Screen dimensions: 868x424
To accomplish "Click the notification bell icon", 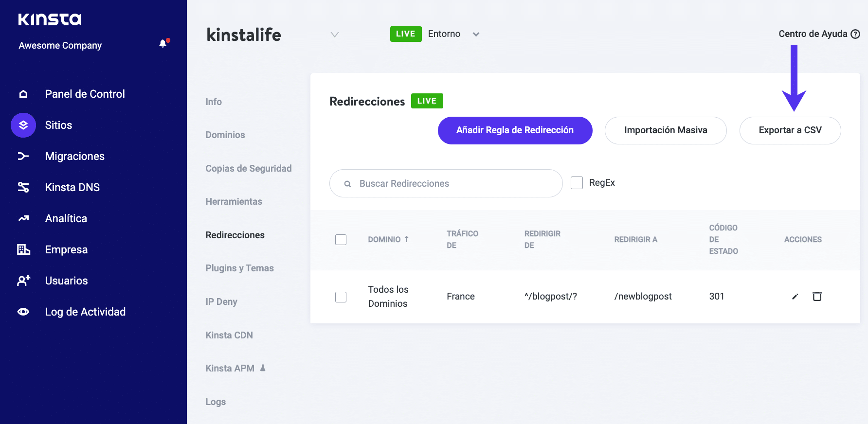I will (x=163, y=44).
